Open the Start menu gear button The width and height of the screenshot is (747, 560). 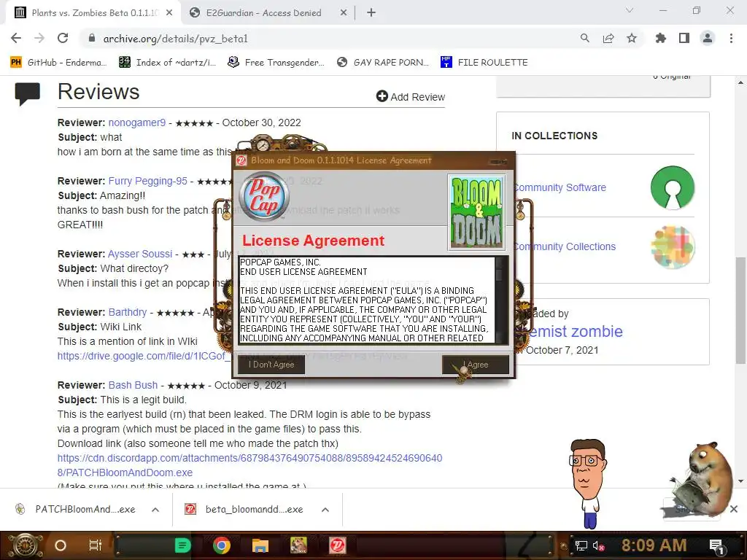[24, 545]
